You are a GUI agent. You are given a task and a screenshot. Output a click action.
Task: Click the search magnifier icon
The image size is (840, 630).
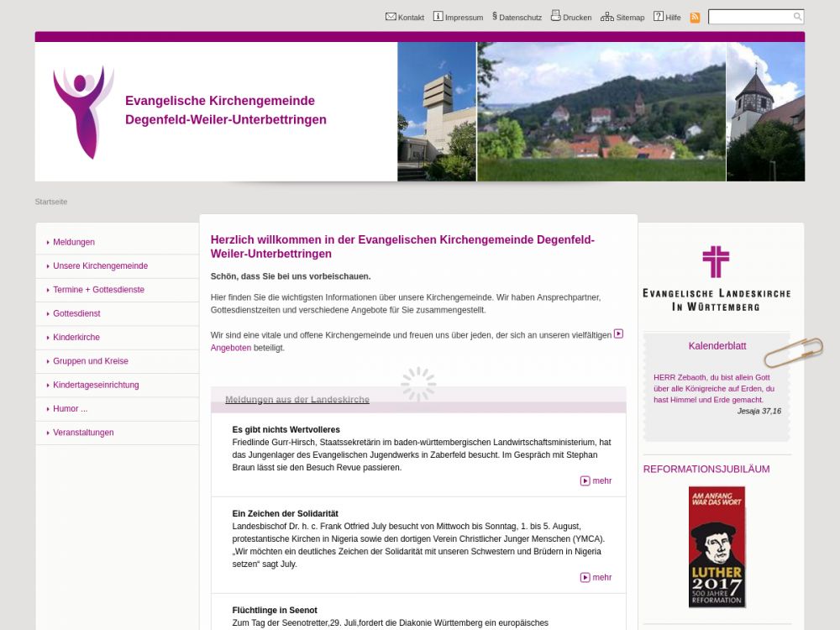click(x=797, y=17)
